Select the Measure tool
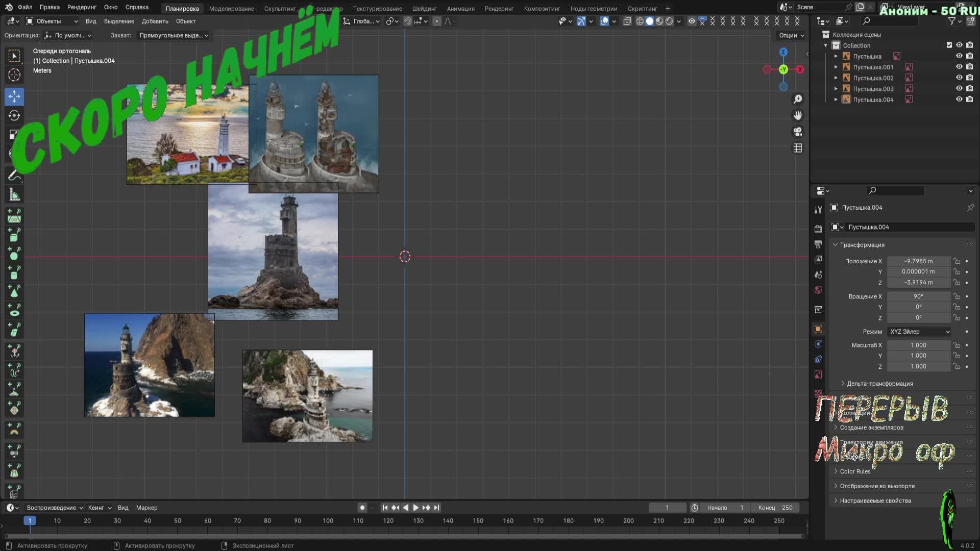 14,195
